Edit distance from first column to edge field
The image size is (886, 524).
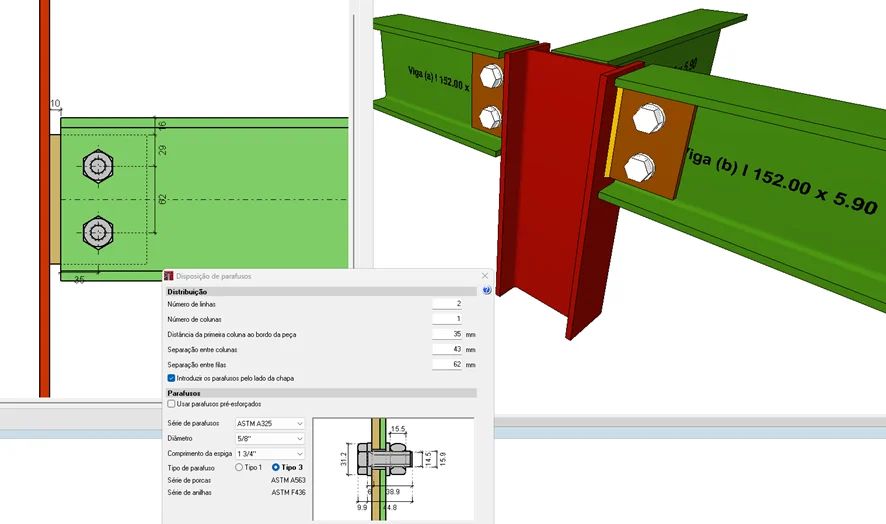pyautogui.click(x=448, y=334)
